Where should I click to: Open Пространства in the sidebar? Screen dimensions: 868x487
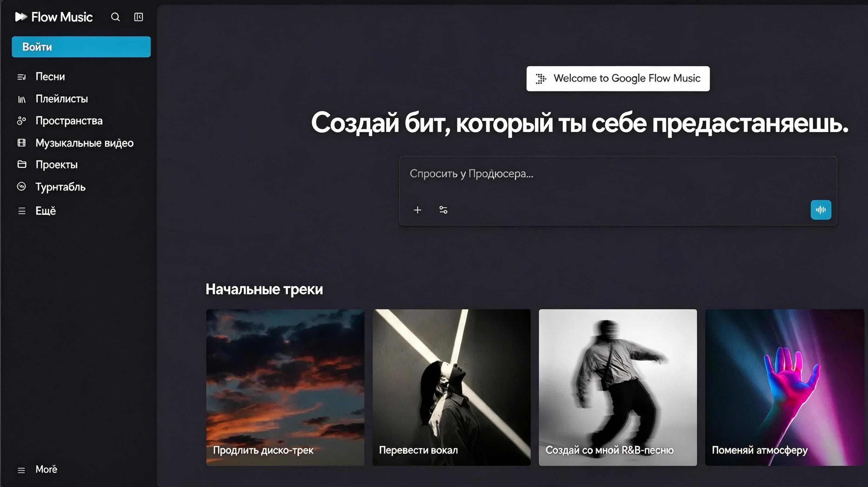tap(69, 121)
